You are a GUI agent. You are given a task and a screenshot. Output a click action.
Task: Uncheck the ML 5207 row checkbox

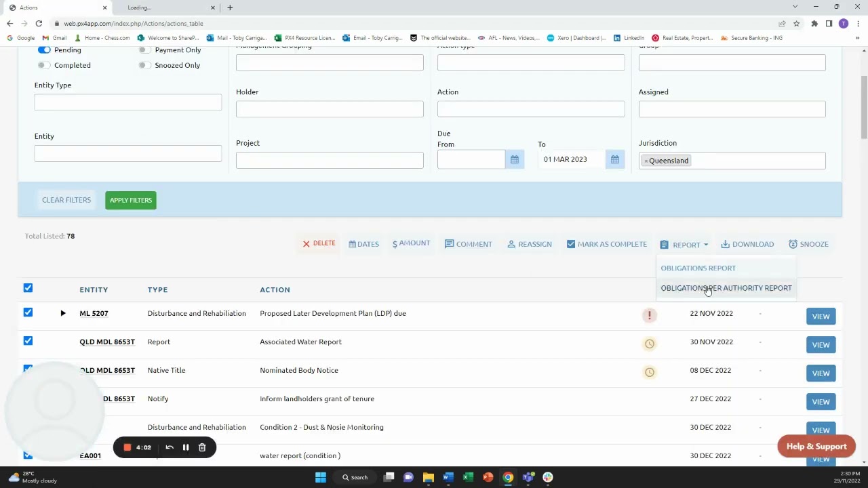(x=28, y=312)
